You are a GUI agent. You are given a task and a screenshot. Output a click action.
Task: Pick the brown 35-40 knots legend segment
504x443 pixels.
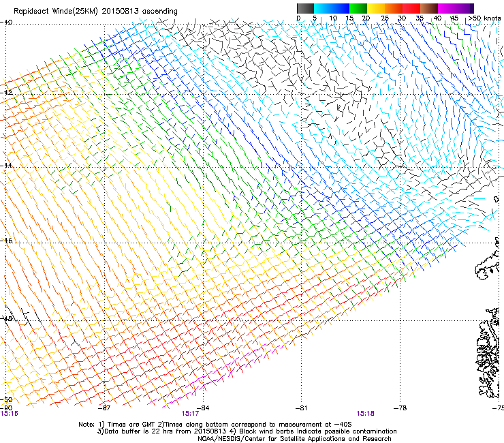click(x=429, y=8)
